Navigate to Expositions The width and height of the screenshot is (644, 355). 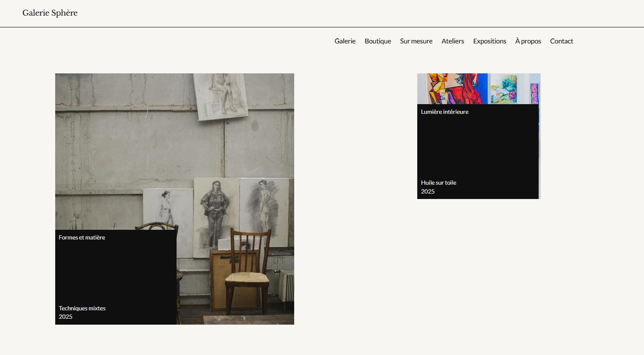point(489,41)
